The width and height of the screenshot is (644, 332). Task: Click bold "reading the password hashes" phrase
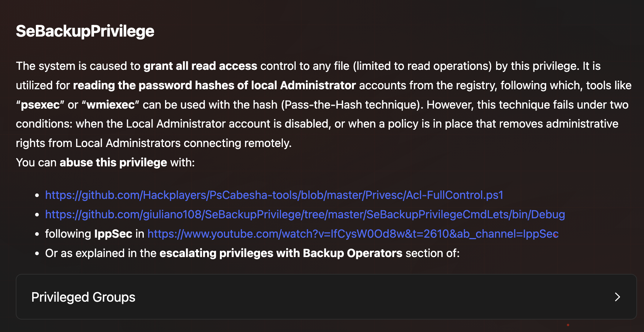(214, 86)
